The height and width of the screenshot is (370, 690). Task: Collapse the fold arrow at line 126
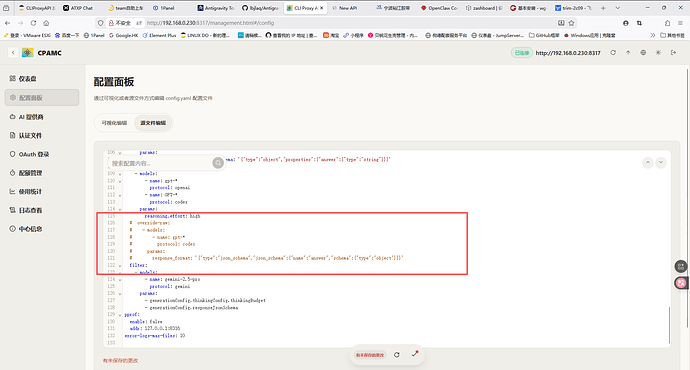click(120, 293)
